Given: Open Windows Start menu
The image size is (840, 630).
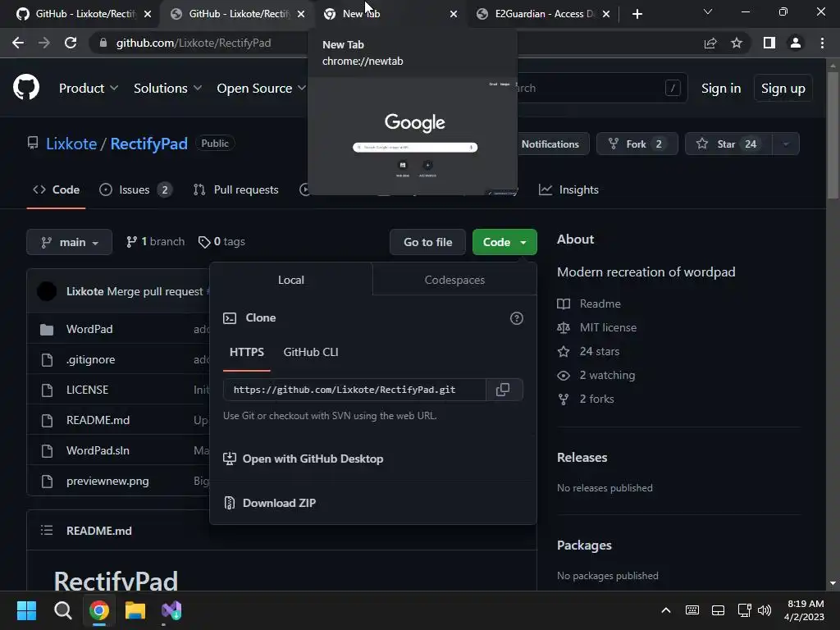Looking at the screenshot, I should tap(26, 610).
